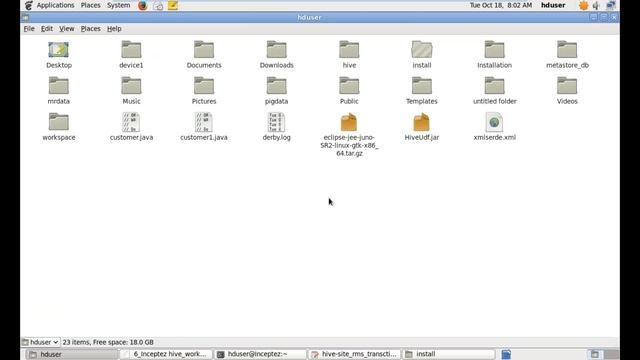Switch to 6_Inceptez hive_work taskbar window
640x360 pixels.
pyautogui.click(x=167, y=354)
